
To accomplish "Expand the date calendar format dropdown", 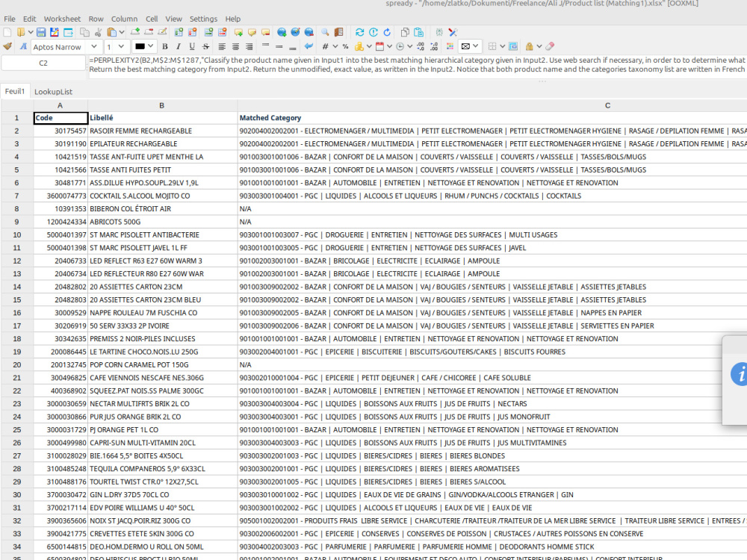I will pyautogui.click(x=389, y=46).
